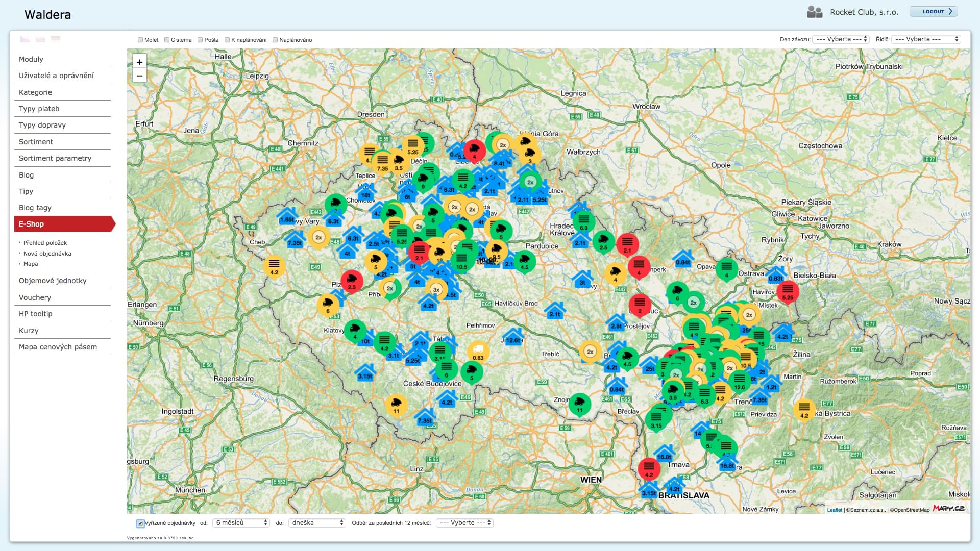Open the Řidič dropdown
The width and height of the screenshot is (980, 551).
point(926,39)
